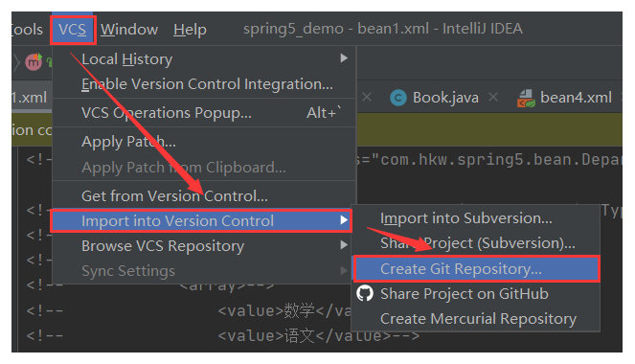Expand Import into Version Control submenu arrow

click(344, 220)
